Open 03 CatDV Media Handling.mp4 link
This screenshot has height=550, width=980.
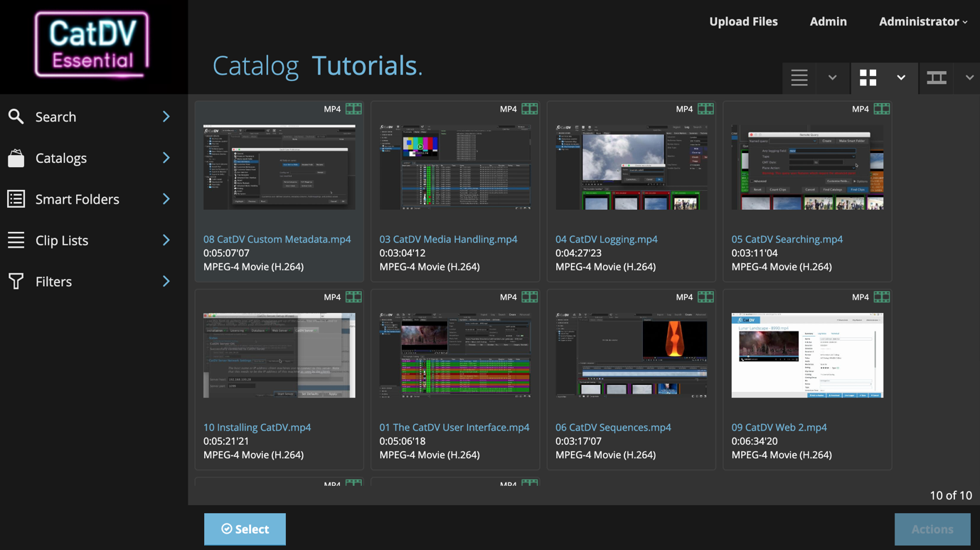[x=448, y=239]
